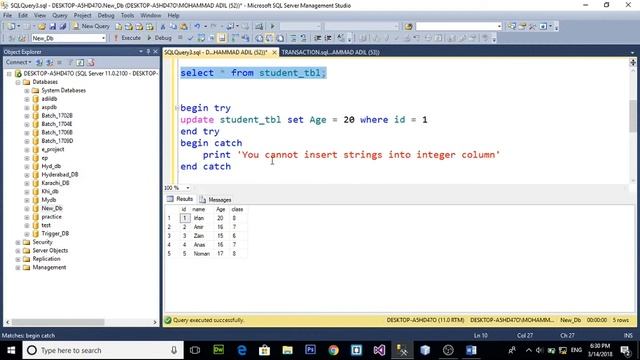Click the Comment out selected lines icon
Viewport: 640px width, 360px height.
(x=293, y=38)
